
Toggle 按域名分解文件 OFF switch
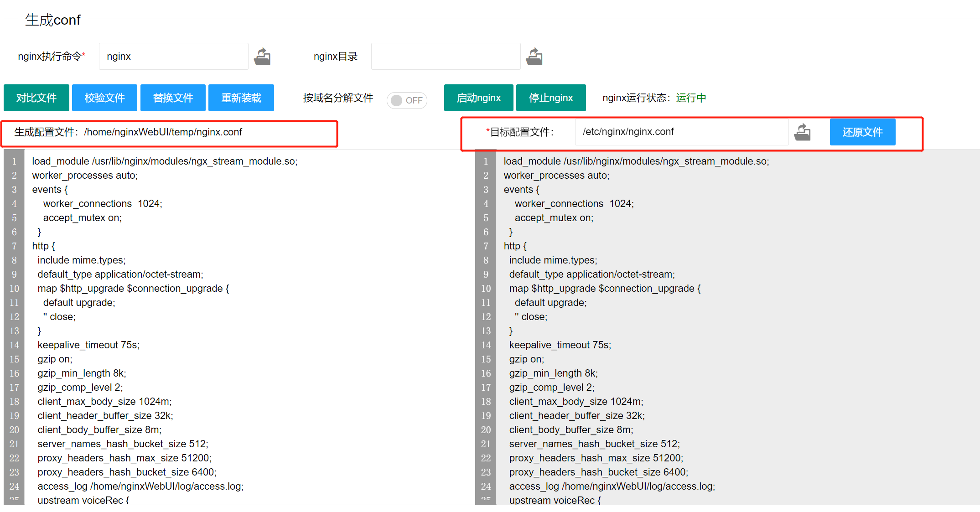pyautogui.click(x=407, y=100)
